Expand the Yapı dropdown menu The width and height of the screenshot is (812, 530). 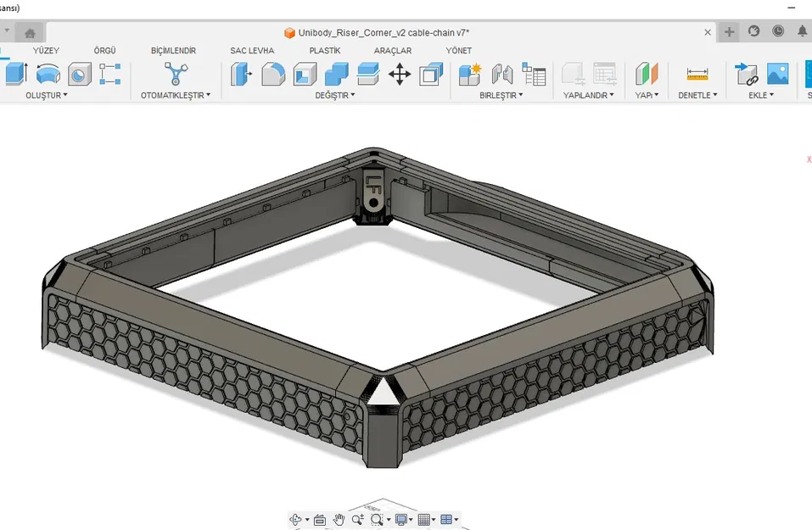pos(647,95)
